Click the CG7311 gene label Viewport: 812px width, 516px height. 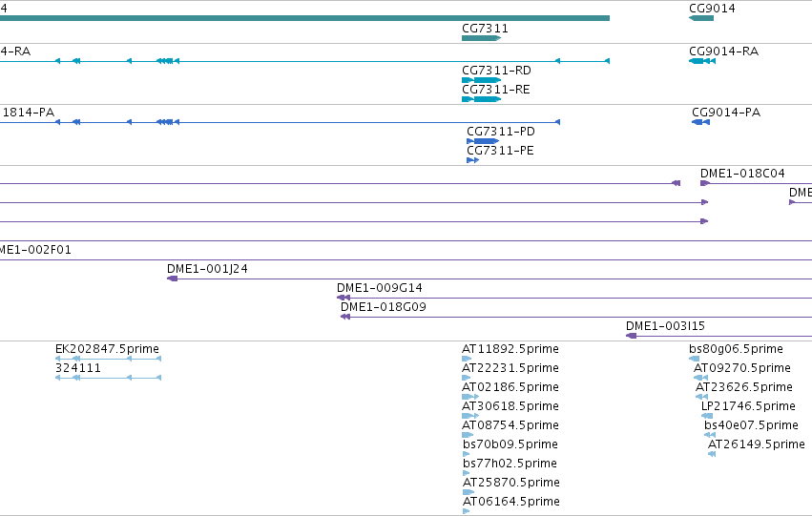click(x=485, y=29)
